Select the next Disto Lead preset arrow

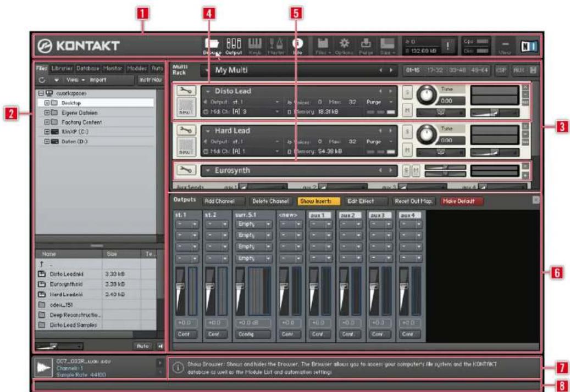391,91
